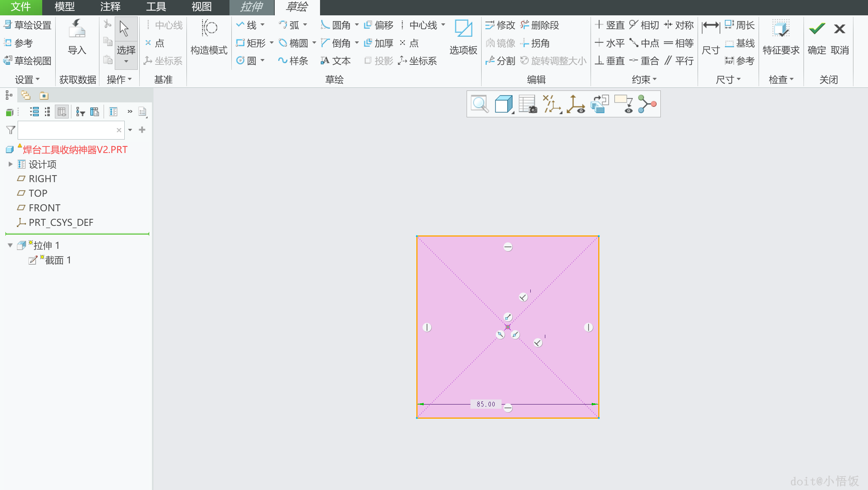Open the display style cube icon

point(503,104)
